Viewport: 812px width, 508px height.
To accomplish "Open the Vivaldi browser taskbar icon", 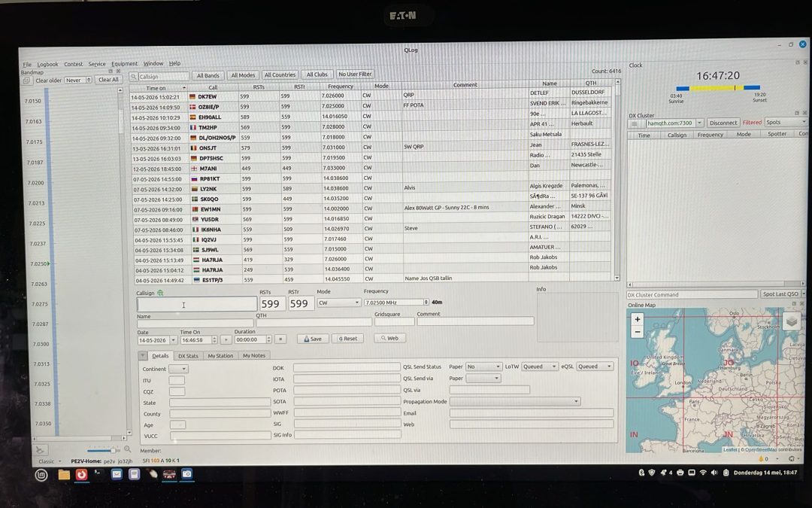I will pos(81,474).
